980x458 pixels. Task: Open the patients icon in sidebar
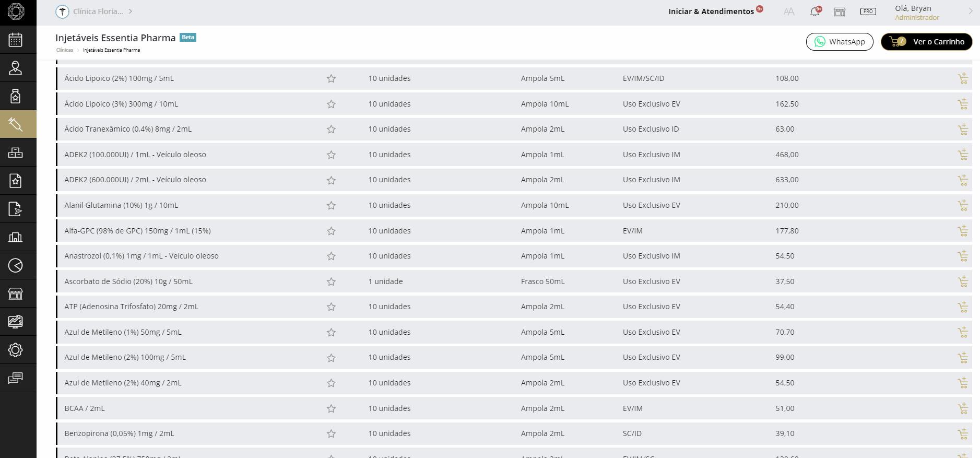(x=16, y=68)
